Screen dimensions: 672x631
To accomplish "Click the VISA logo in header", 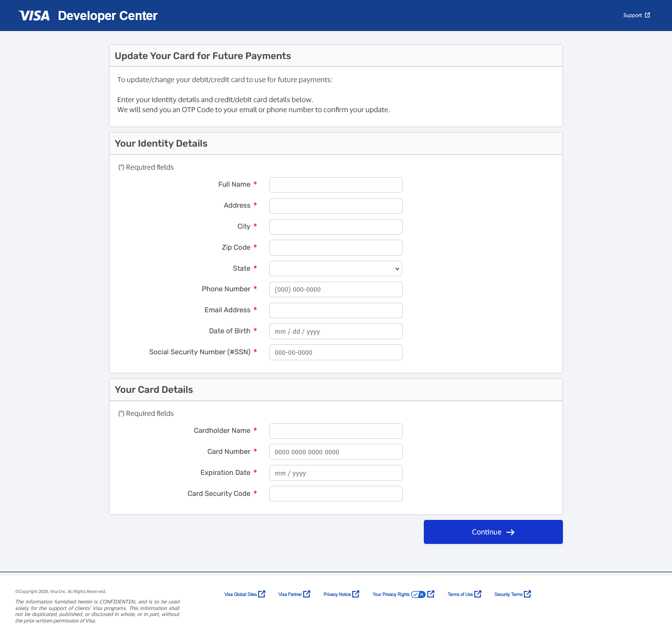I will tap(34, 16).
